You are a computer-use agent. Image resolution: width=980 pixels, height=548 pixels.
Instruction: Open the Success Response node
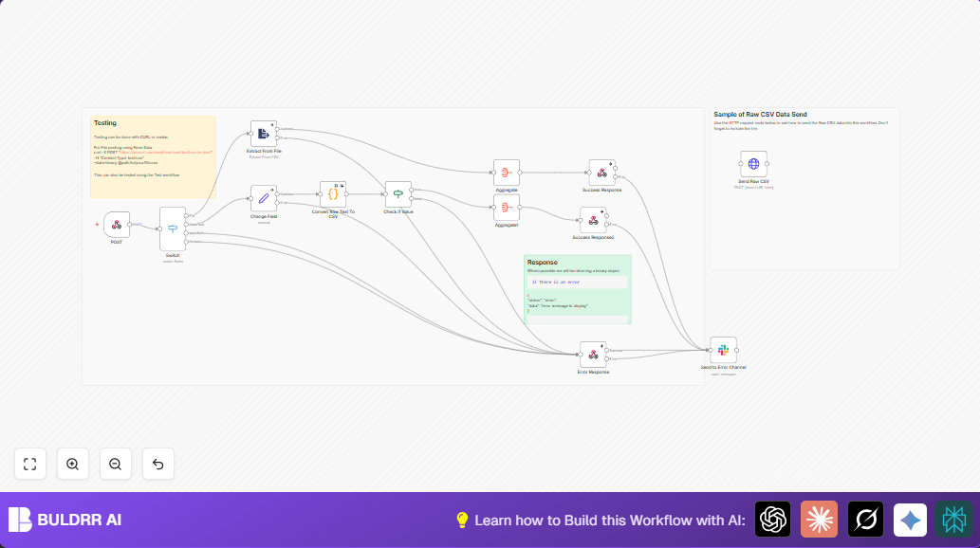click(x=601, y=173)
